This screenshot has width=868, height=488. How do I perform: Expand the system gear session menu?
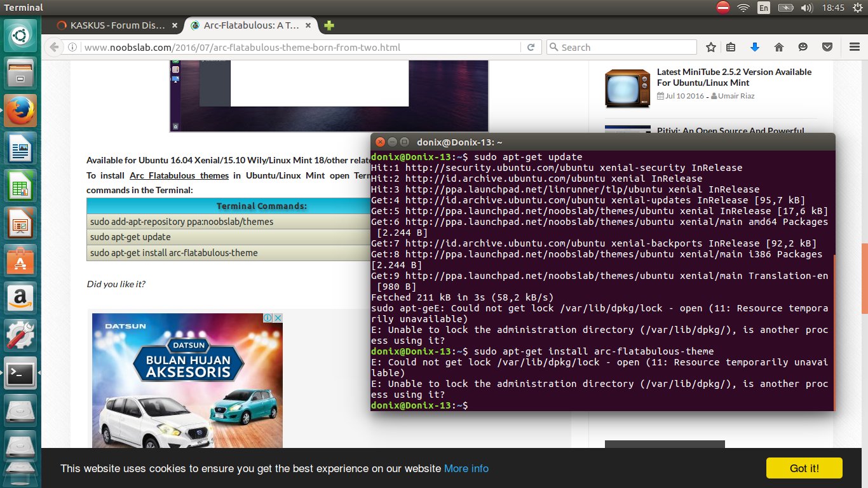pyautogui.click(x=858, y=8)
